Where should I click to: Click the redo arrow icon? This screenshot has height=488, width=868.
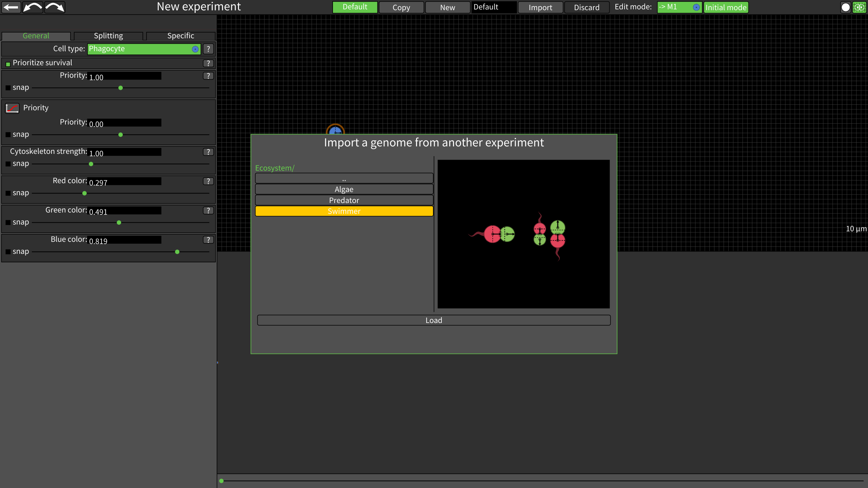coord(55,7)
